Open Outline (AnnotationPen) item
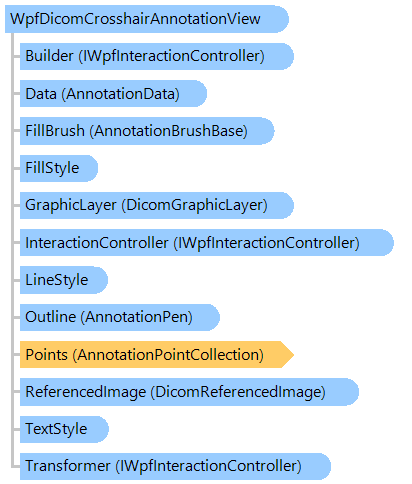The image size is (412, 484). coord(120,317)
